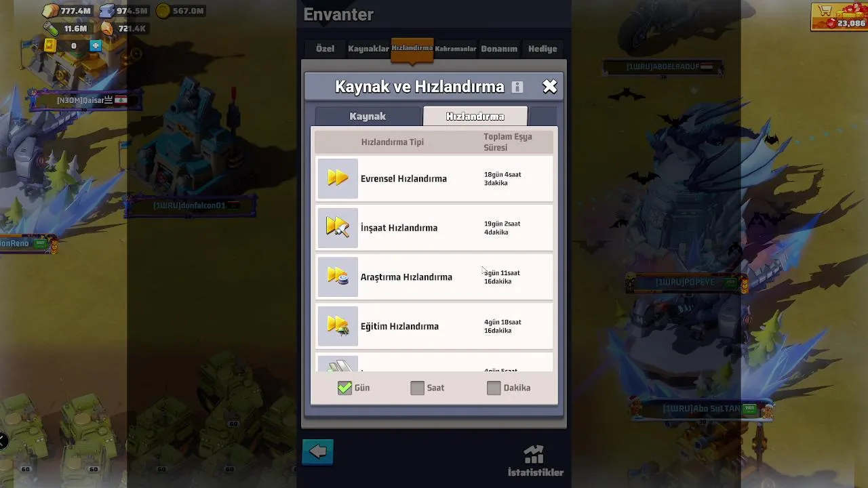This screenshot has width=868, height=488.
Task: Click the blue plus icon near 0
Action: 96,45
